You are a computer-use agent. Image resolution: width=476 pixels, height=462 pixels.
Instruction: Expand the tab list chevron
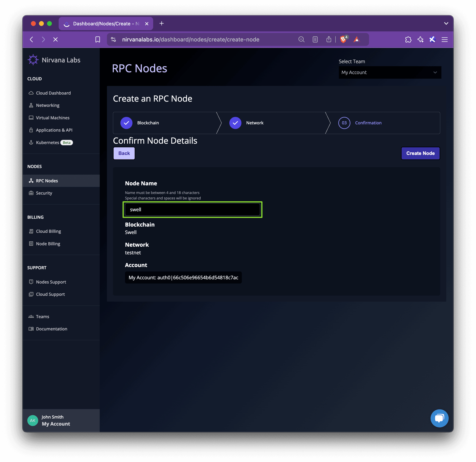(446, 23)
